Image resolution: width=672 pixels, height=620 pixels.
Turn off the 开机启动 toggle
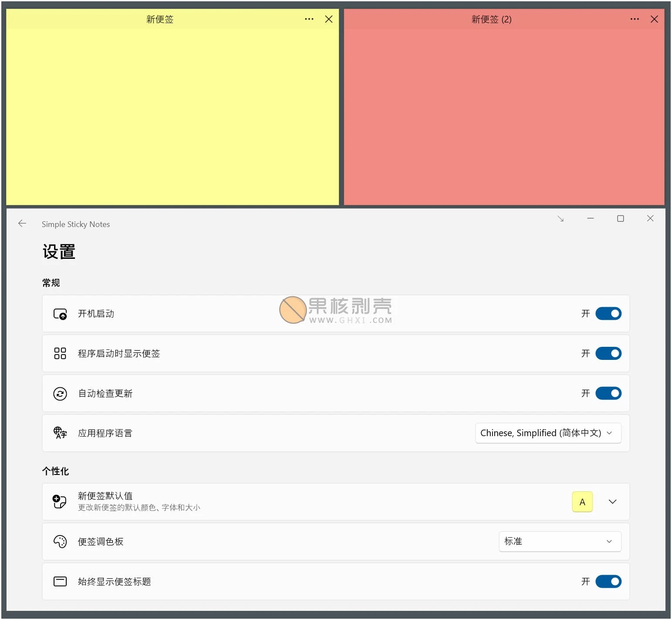point(608,314)
